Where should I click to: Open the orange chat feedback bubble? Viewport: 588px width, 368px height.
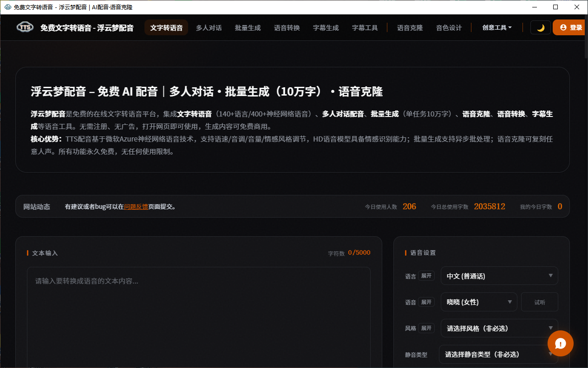(x=561, y=343)
